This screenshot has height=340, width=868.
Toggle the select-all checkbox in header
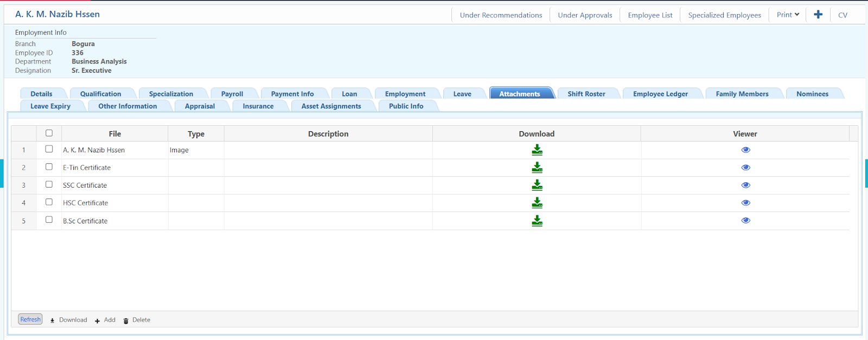pyautogui.click(x=49, y=133)
